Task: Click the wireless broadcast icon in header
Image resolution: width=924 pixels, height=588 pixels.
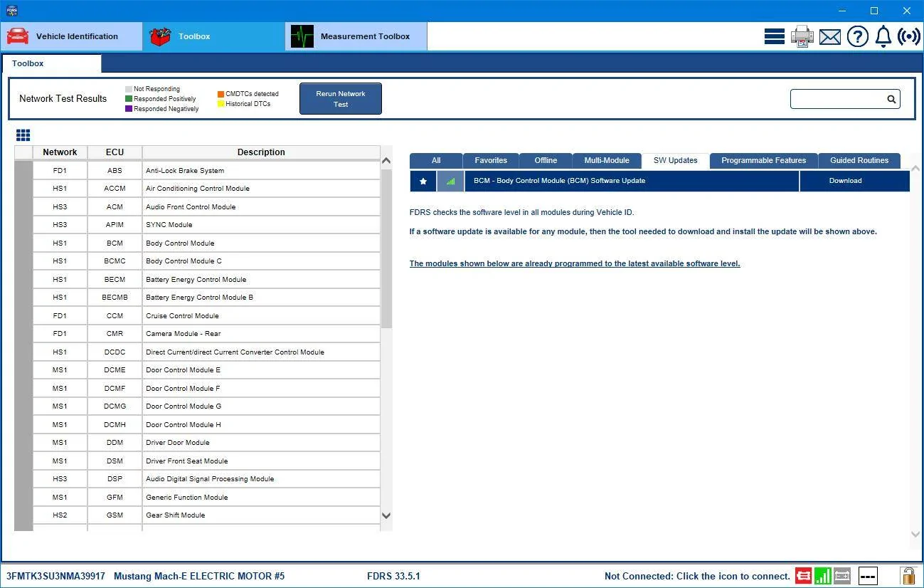Action: click(x=909, y=36)
